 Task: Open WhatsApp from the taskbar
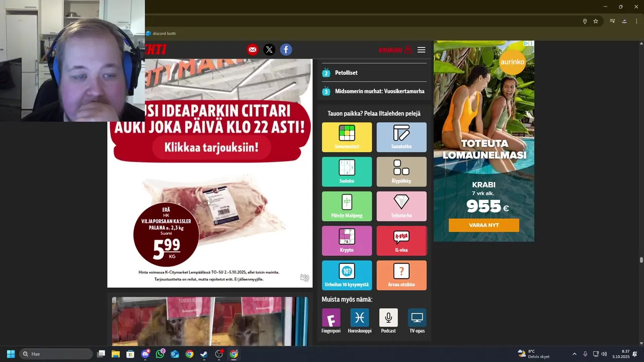point(160,354)
